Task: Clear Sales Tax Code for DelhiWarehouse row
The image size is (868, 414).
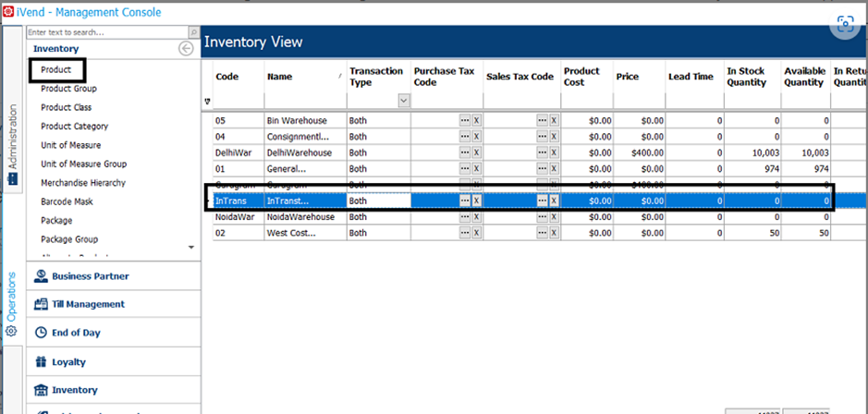Action: tap(554, 152)
